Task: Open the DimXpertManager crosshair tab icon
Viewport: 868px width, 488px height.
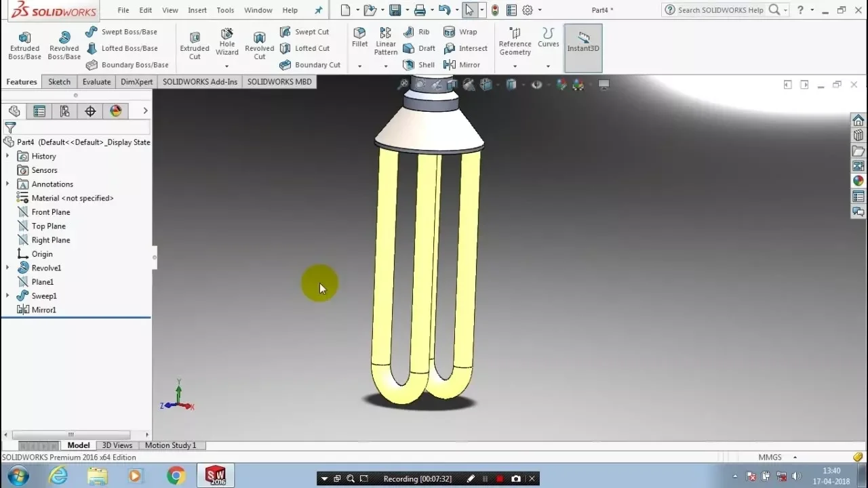Action: point(90,111)
